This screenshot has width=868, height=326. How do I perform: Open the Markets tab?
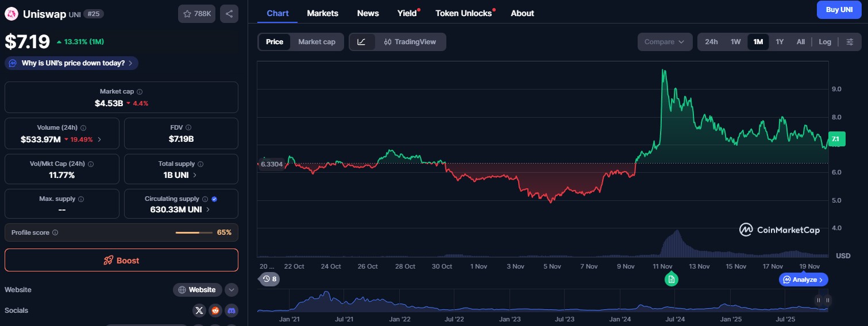tap(323, 13)
